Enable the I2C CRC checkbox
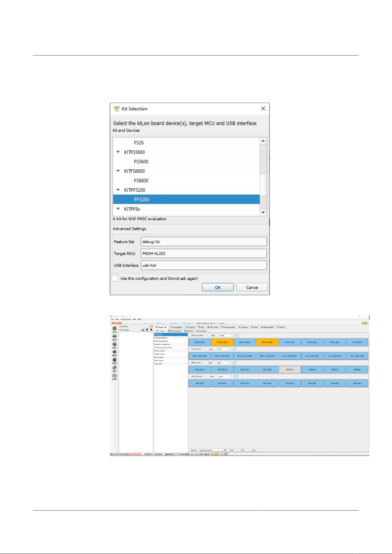The width and height of the screenshot is (392, 554). coord(180,323)
